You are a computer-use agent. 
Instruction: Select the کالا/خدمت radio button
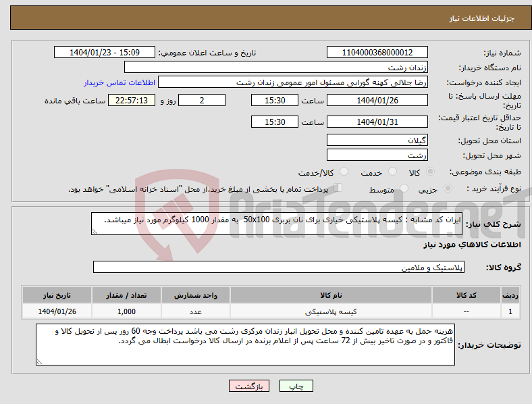(344, 172)
